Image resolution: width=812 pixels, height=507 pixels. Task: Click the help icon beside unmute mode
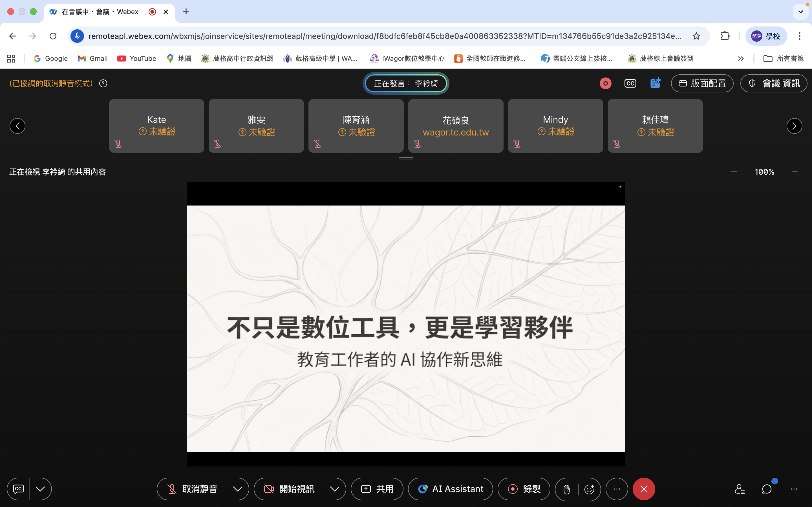[103, 83]
